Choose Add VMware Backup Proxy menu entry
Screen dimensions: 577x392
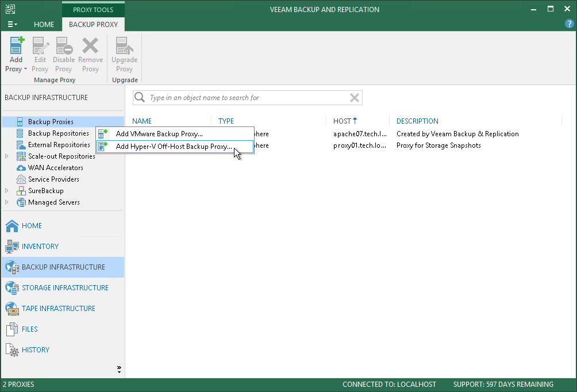tap(175, 134)
